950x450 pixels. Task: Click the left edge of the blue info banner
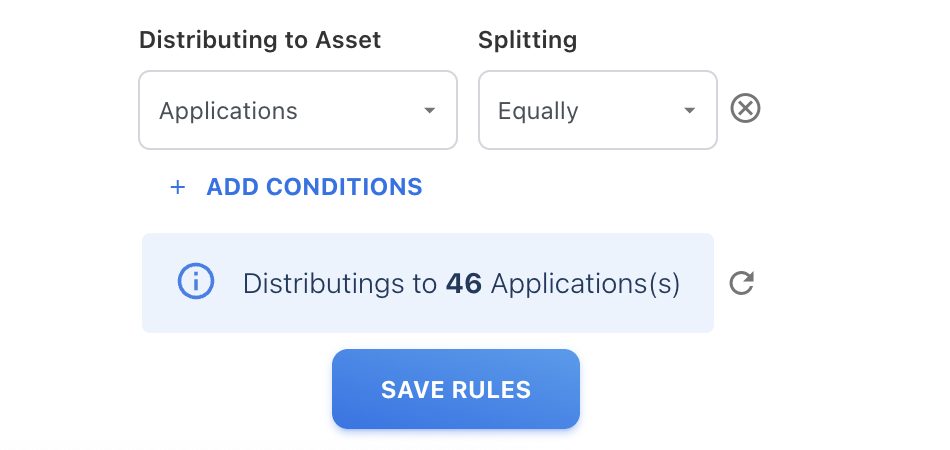click(x=150, y=283)
